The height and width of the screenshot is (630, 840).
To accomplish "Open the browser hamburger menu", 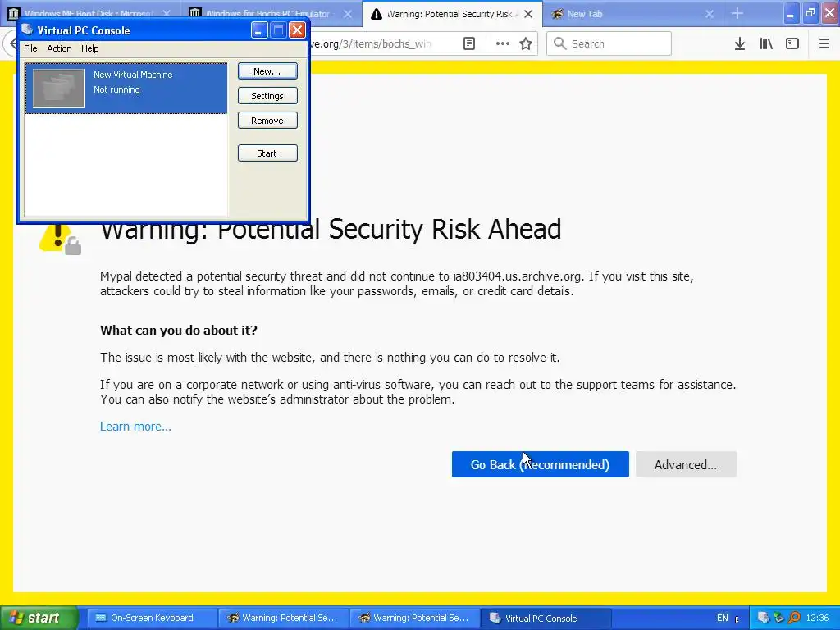I will [824, 44].
